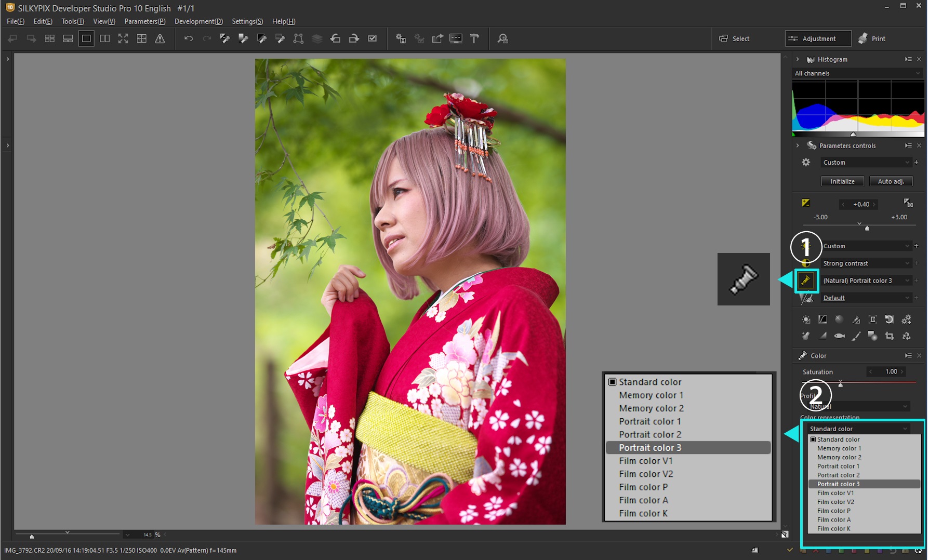The width and height of the screenshot is (929, 560).
Task: Select gray balance eyedropper tool
Action: pyautogui.click(x=243, y=38)
